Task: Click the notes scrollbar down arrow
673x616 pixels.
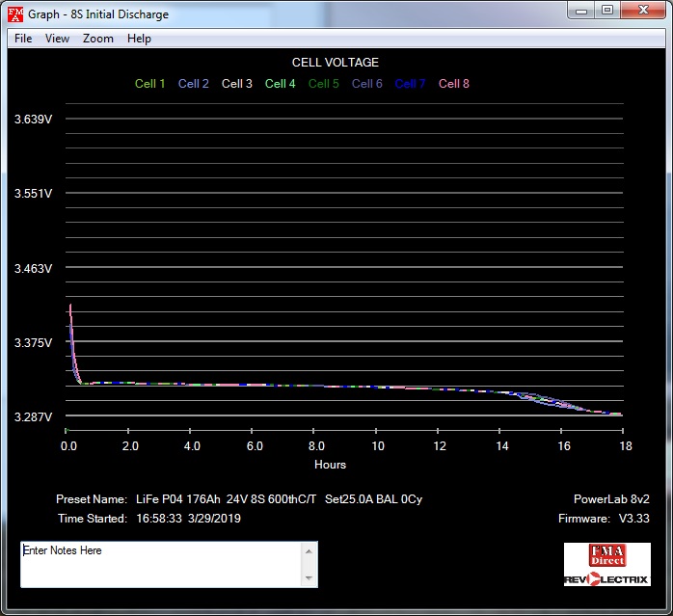Action: click(x=310, y=578)
